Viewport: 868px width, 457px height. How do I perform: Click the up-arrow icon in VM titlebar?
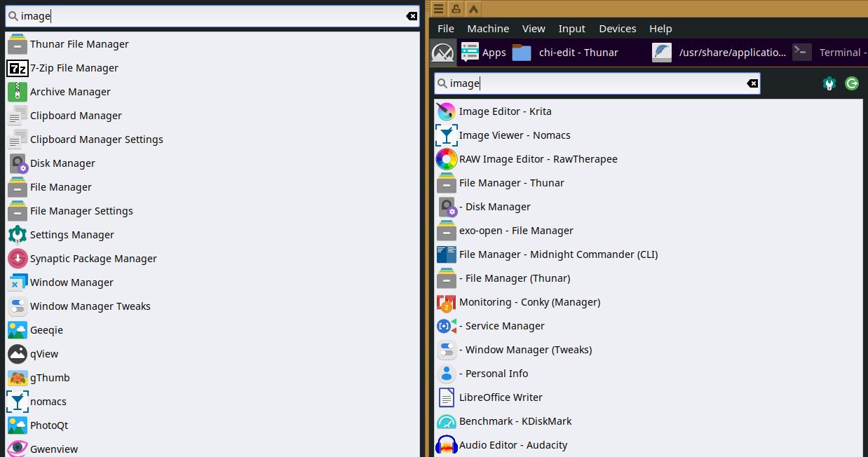click(473, 8)
